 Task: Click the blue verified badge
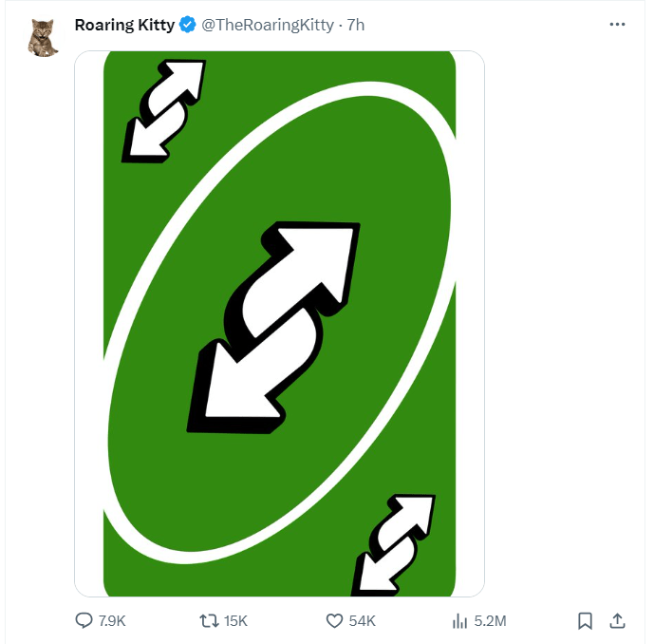(x=188, y=25)
